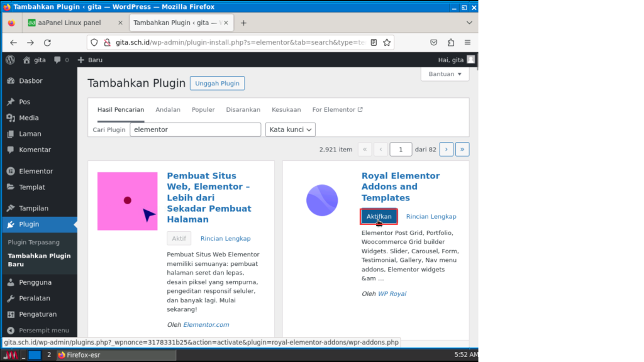Image resolution: width=644 pixels, height=362 pixels.
Task: Open the WP Royal author link
Action: point(392,293)
